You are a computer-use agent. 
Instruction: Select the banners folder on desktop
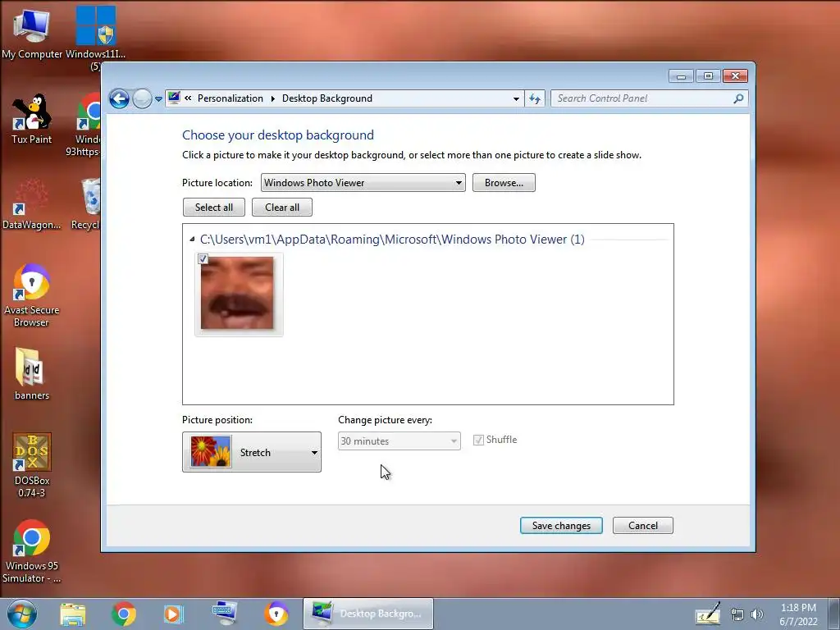click(x=32, y=374)
